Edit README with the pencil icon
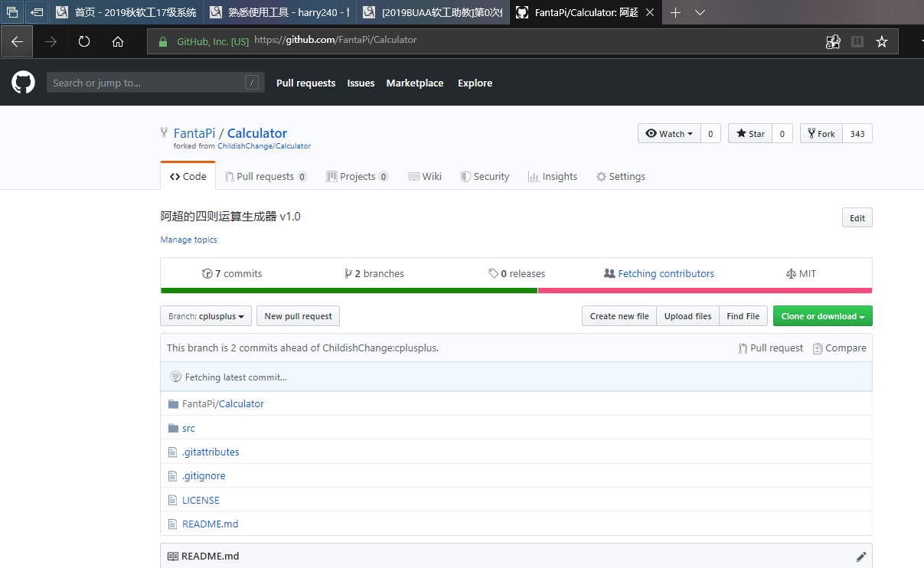The height and width of the screenshot is (568, 924). (x=861, y=557)
